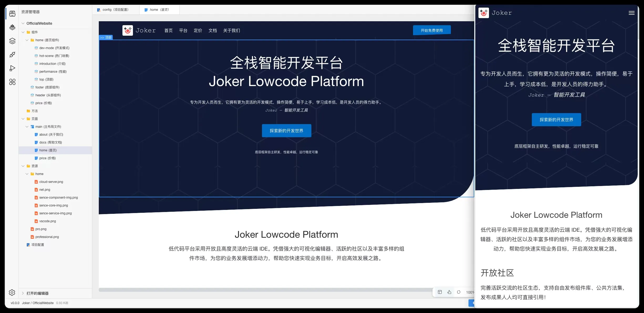Image resolution: width=644 pixels, height=313 pixels.
Task: Click the plugin connector icon in sidebar
Action: click(12, 55)
